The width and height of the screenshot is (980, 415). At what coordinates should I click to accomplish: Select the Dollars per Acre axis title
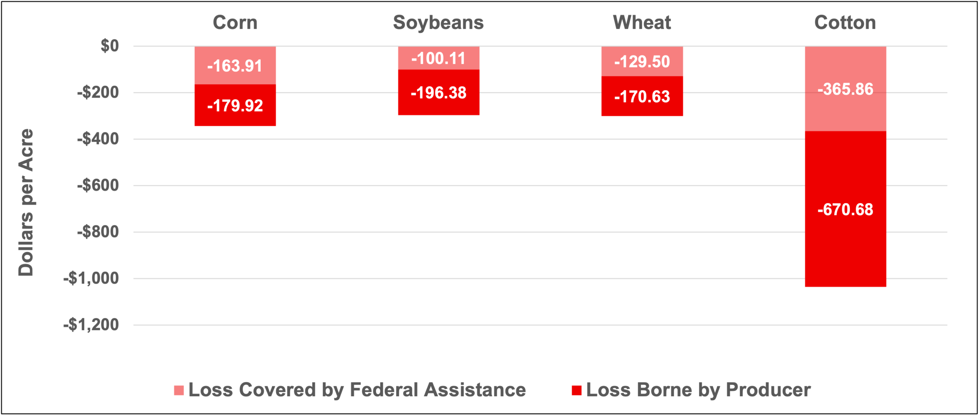pyautogui.click(x=26, y=202)
